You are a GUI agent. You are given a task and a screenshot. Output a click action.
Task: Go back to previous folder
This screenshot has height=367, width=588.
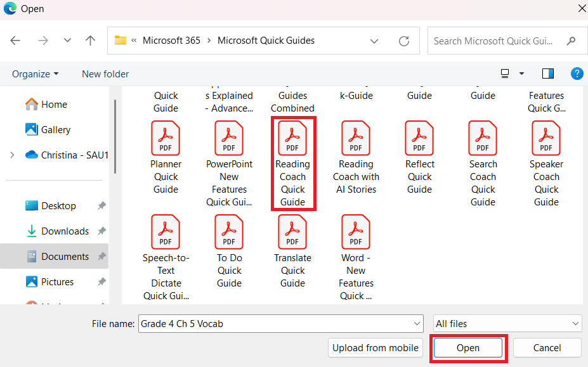(x=15, y=41)
